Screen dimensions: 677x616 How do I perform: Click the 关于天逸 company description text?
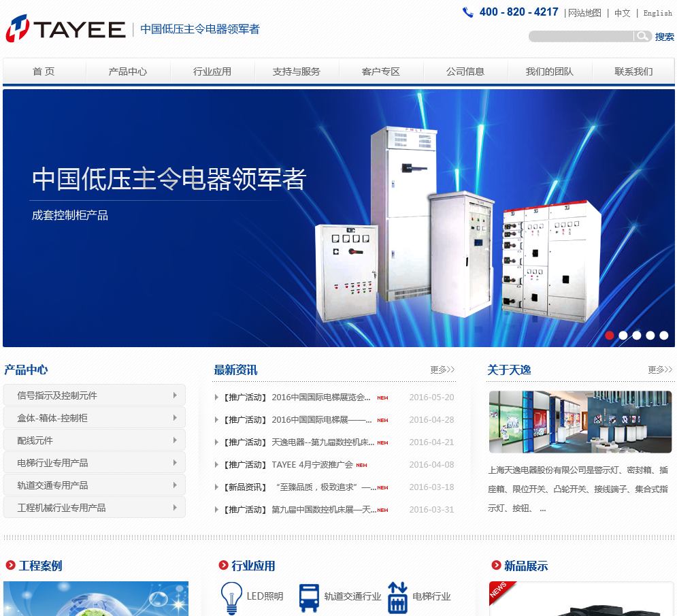578,489
